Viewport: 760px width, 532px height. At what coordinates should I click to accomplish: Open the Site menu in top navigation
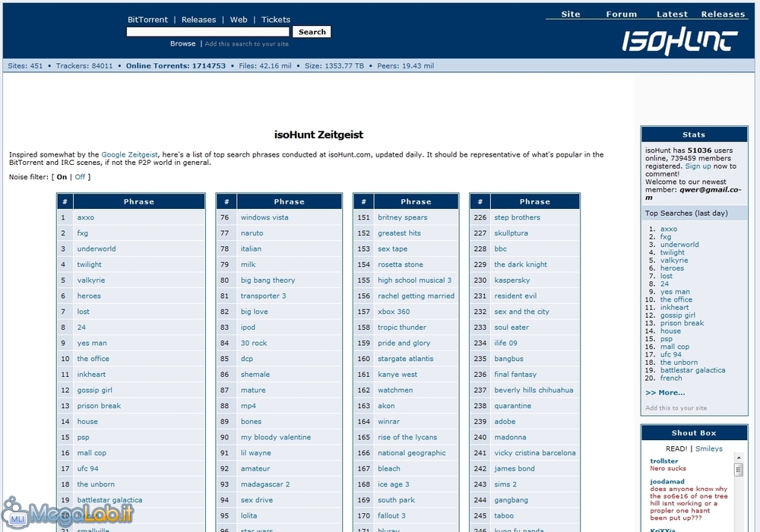coord(571,14)
